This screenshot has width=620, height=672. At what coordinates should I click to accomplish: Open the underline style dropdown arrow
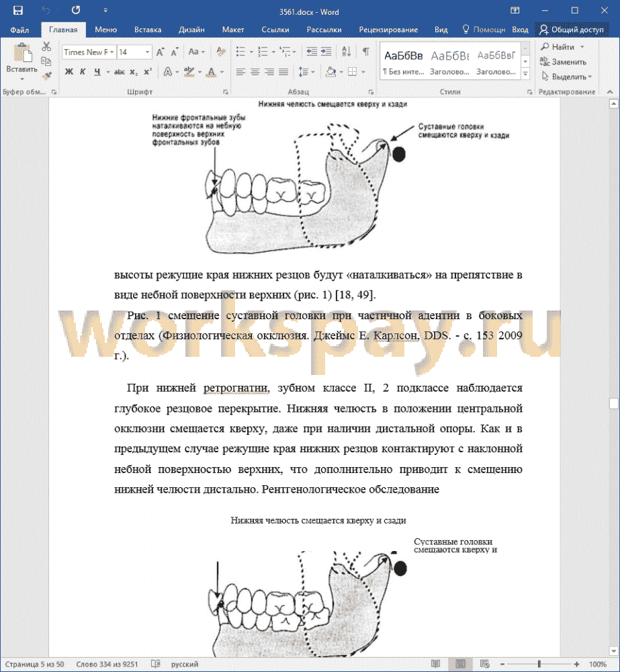click(x=108, y=72)
